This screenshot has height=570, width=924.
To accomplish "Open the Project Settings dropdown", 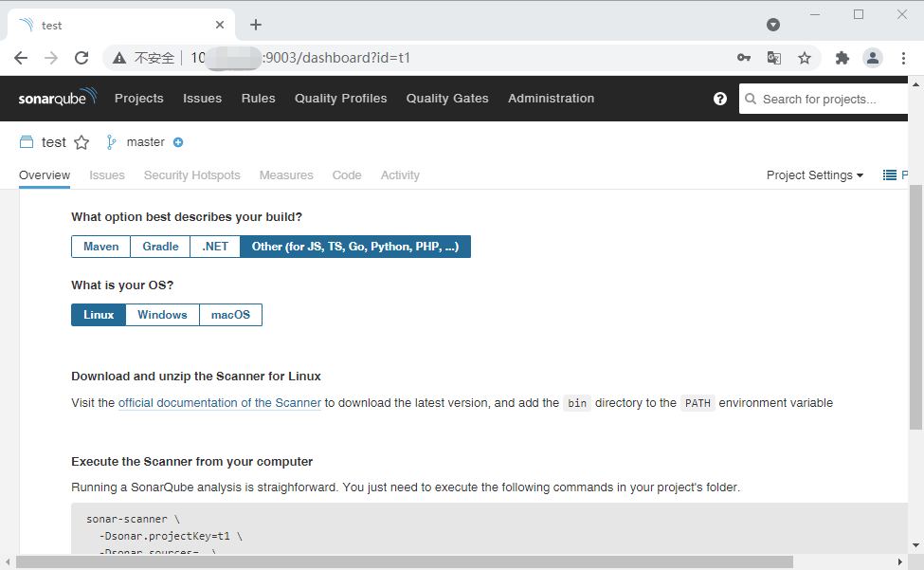I will pos(813,175).
